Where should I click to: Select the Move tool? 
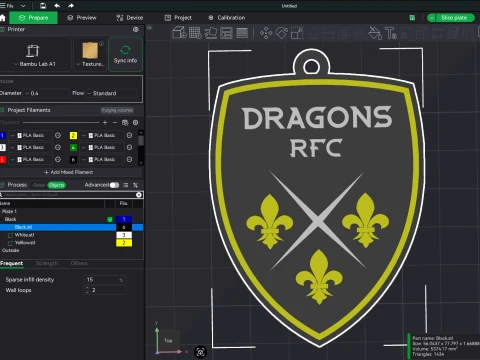click(266, 33)
